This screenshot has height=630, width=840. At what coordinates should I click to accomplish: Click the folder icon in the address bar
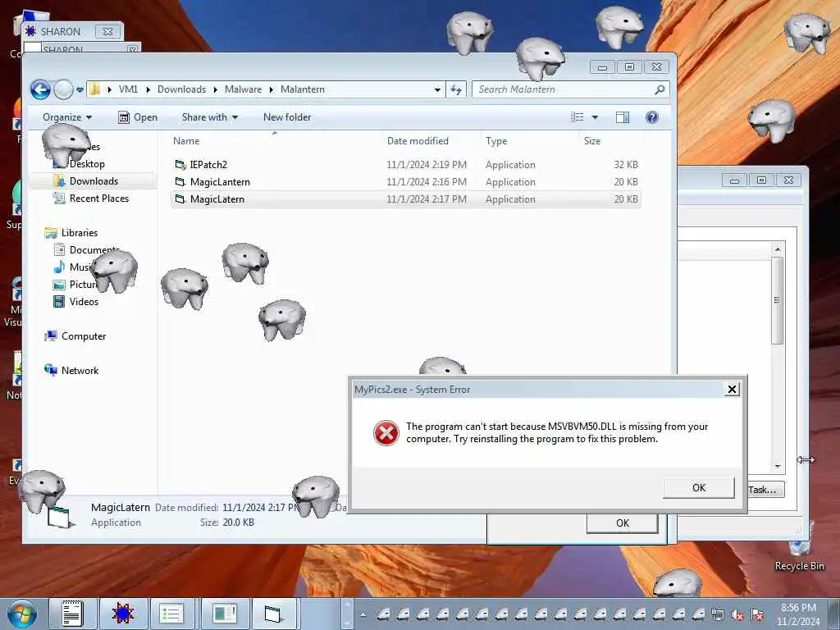click(95, 89)
